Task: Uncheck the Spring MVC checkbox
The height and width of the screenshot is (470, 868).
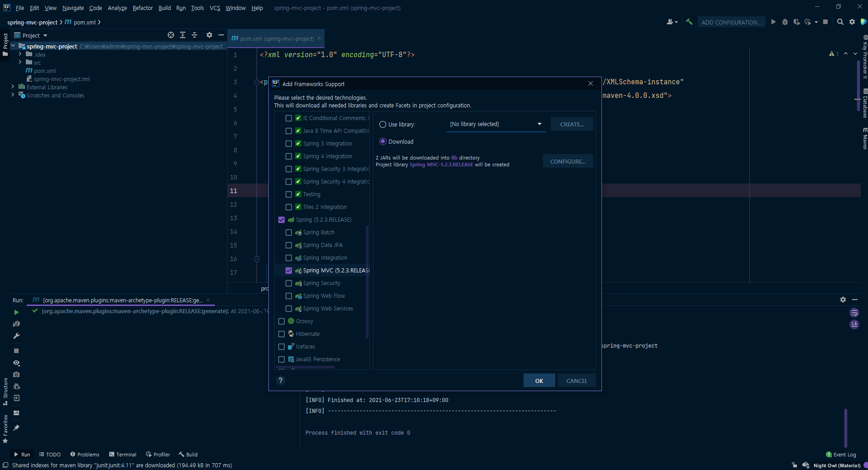Action: (x=289, y=271)
